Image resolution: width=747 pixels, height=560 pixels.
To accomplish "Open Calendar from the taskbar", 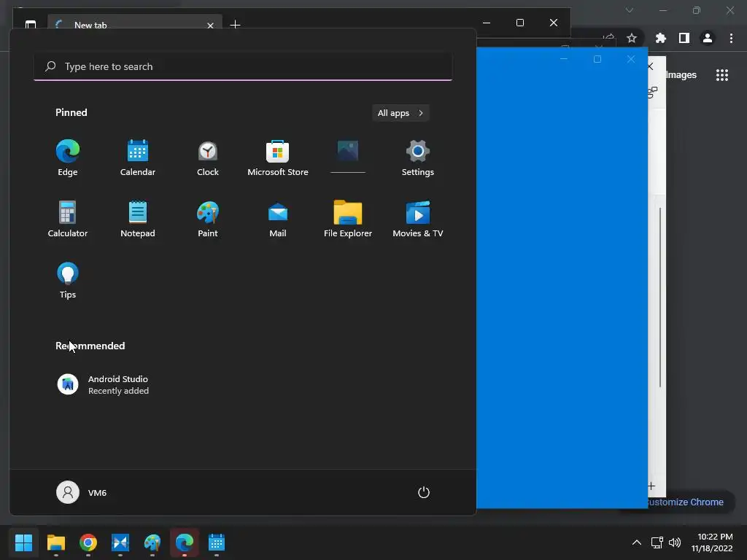I will coord(216,542).
